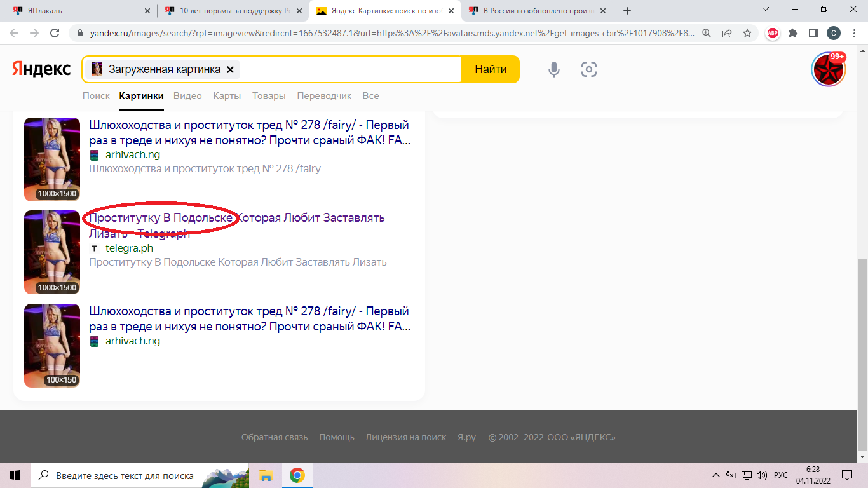Image resolution: width=868 pixels, height=488 pixels.
Task: Open the Обратная связь footer link
Action: (275, 437)
